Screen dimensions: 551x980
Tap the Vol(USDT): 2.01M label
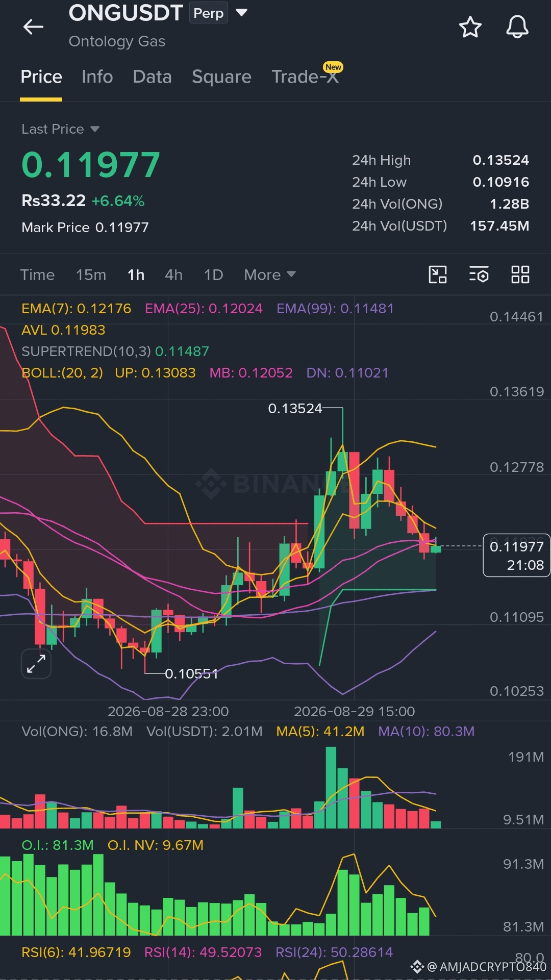point(204,732)
